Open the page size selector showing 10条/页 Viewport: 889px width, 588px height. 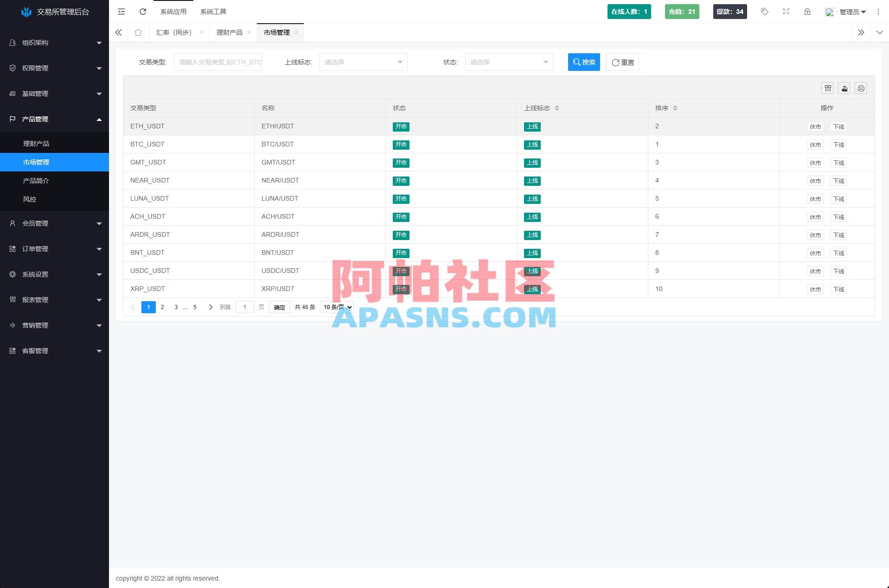pyautogui.click(x=336, y=307)
